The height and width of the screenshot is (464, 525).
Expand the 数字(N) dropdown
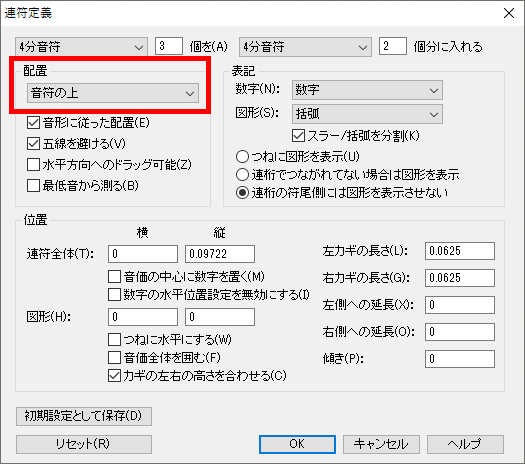pyautogui.click(x=367, y=90)
